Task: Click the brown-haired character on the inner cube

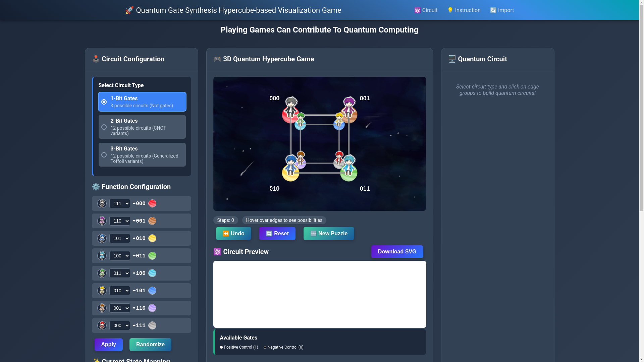Action: (301, 158)
